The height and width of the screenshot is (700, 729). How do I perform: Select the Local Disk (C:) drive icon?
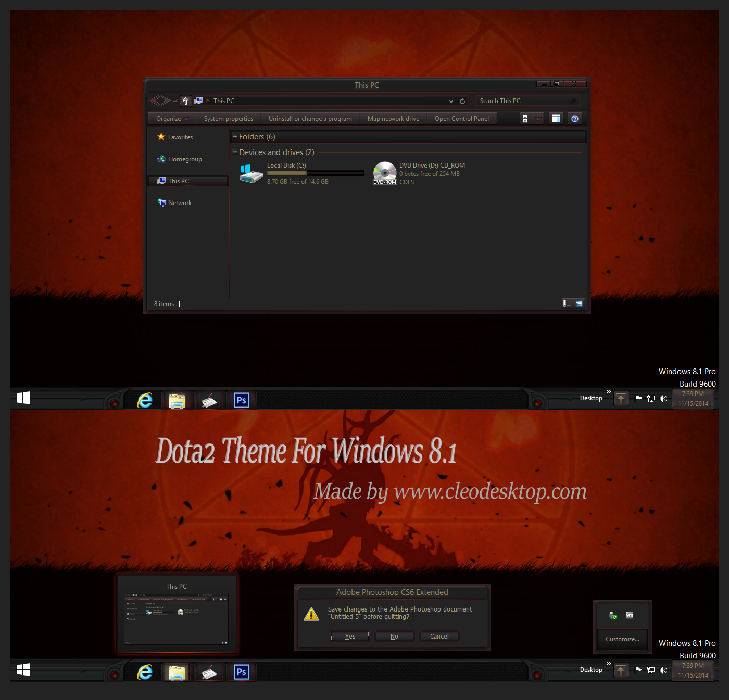[x=251, y=174]
